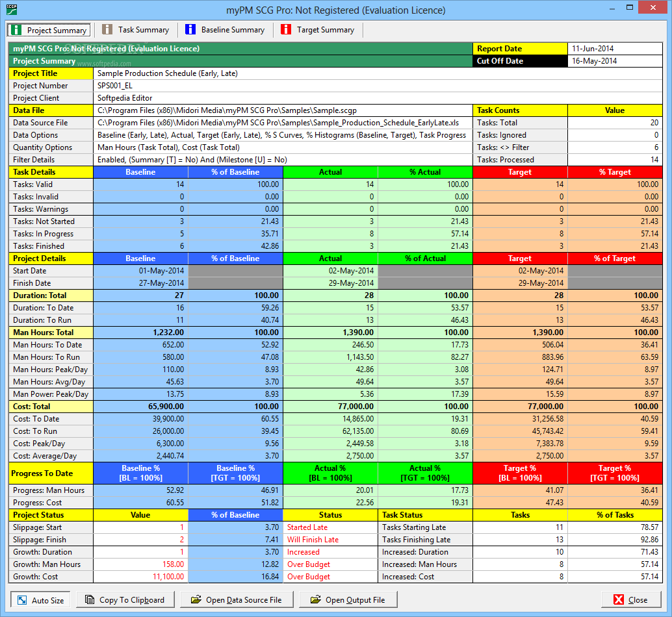Click the Cost: Average/Day row label
672x617 pixels.
pyautogui.click(x=51, y=456)
